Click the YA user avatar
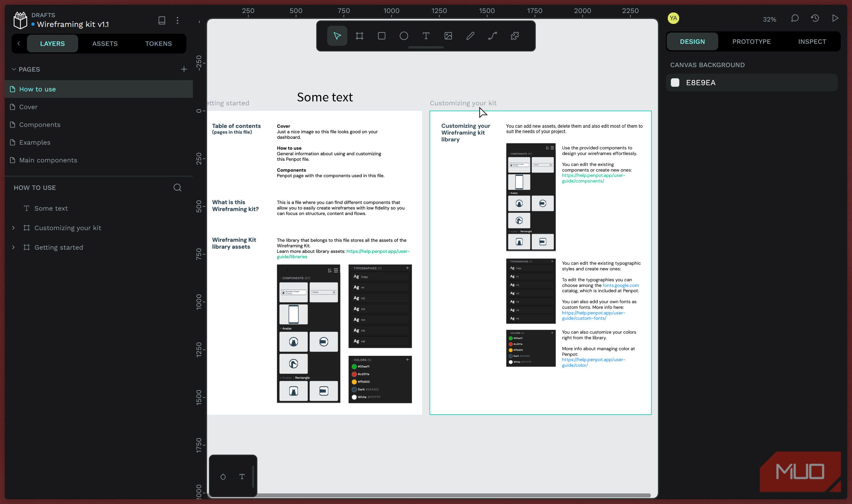Viewport: 852px width, 504px height. (x=673, y=18)
